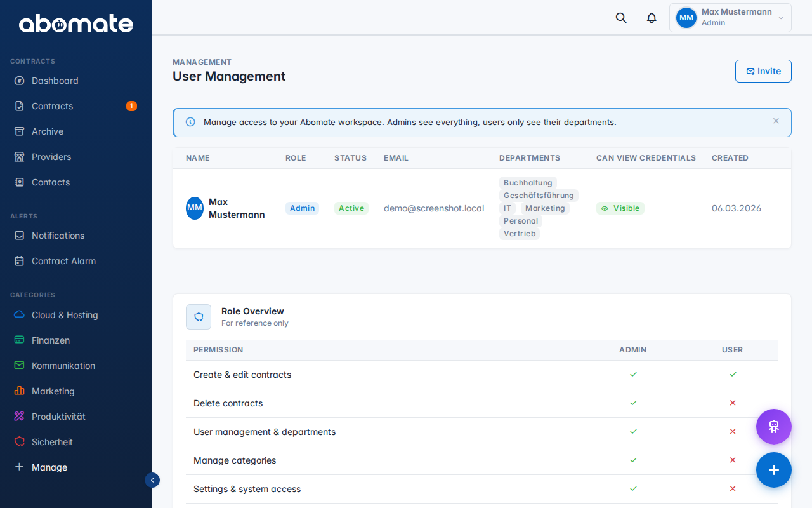Click the Notifications inbox icon

coord(20,236)
